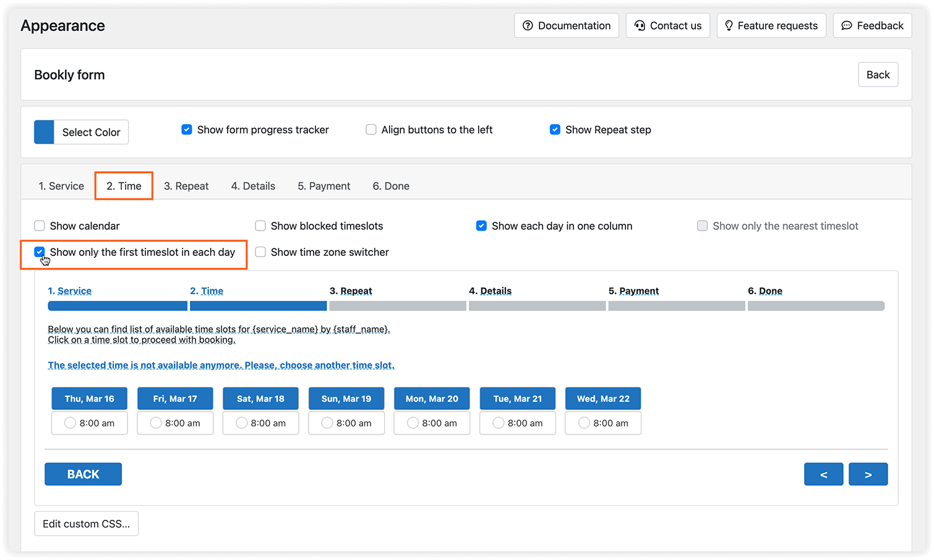934x560 pixels.
Task: Select 8:00 am slot for Mon, Mar 20
Action: 432,423
